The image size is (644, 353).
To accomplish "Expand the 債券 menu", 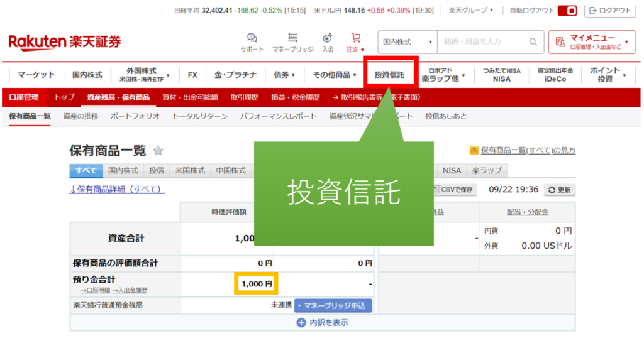I will 284,75.
